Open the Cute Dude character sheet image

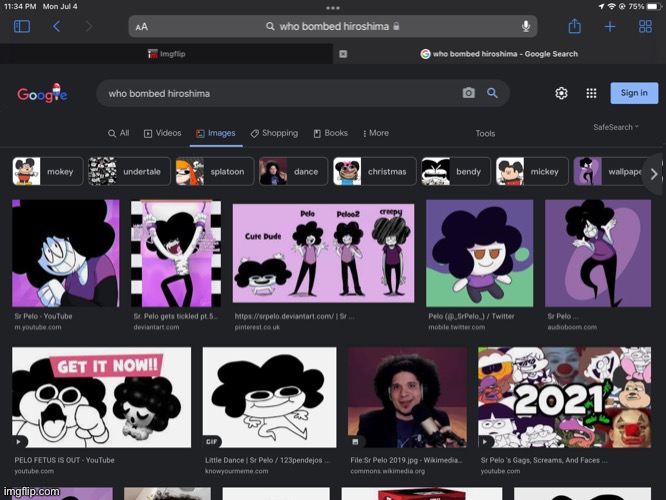tap(323, 253)
